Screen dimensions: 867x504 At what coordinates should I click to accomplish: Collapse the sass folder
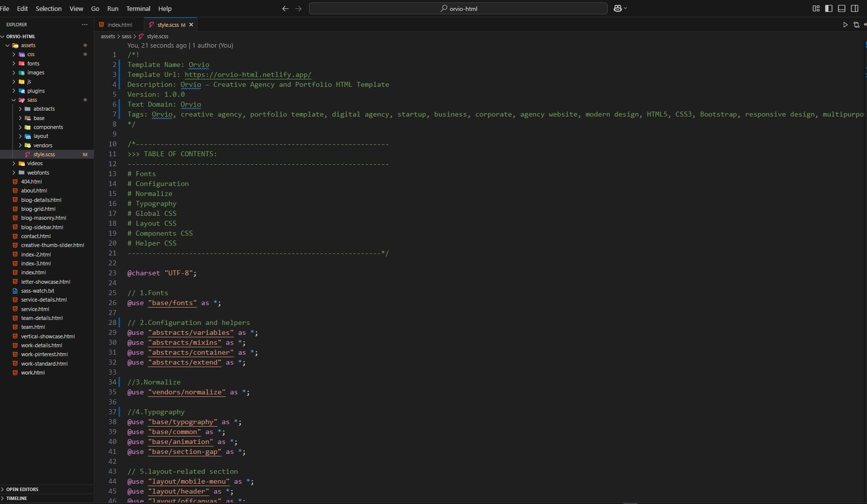pyautogui.click(x=47, y=100)
